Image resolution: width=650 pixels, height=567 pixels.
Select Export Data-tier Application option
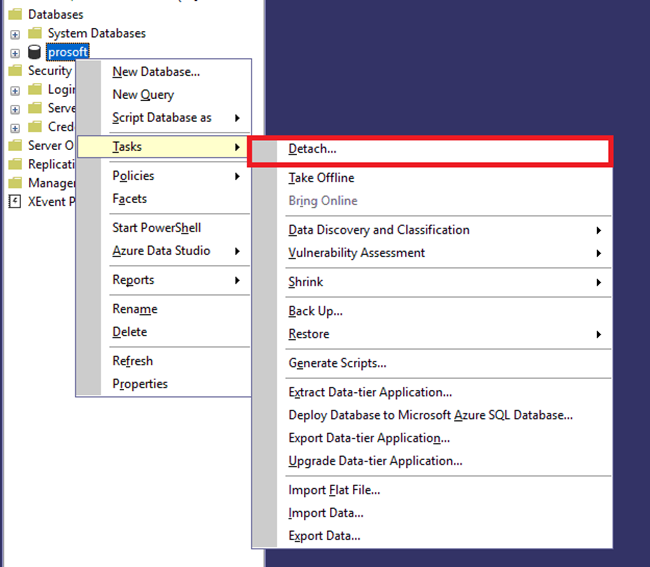point(369,438)
